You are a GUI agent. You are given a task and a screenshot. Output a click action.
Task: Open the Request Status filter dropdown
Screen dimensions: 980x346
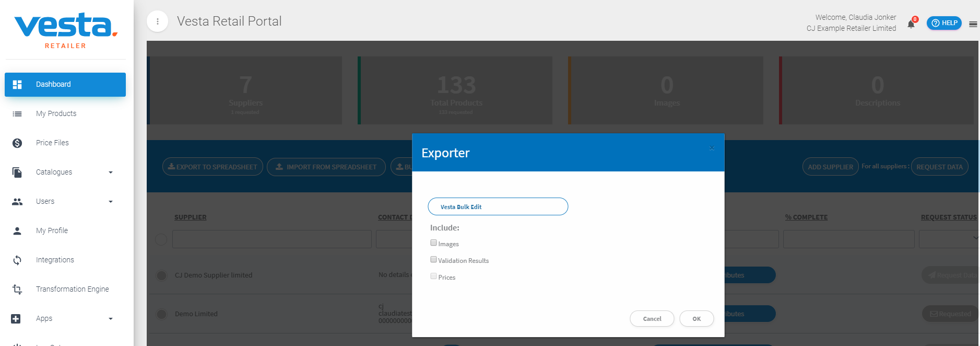pyautogui.click(x=949, y=239)
